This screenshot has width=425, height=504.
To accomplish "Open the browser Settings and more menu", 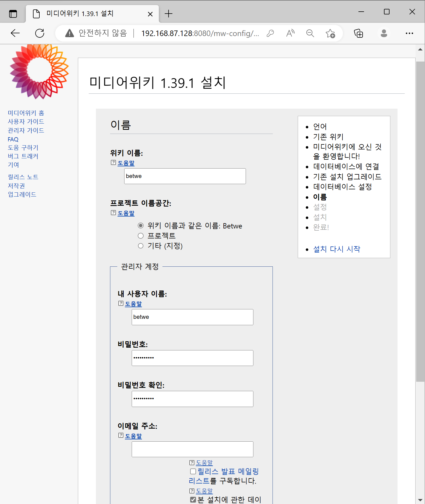I will click(409, 33).
